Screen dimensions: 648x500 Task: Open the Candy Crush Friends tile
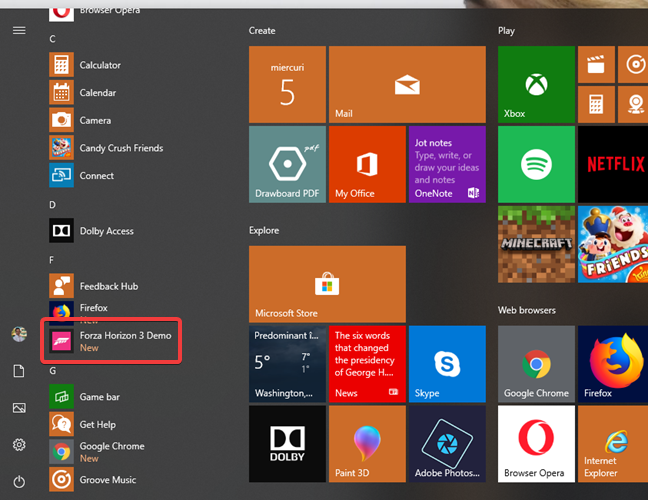613,244
